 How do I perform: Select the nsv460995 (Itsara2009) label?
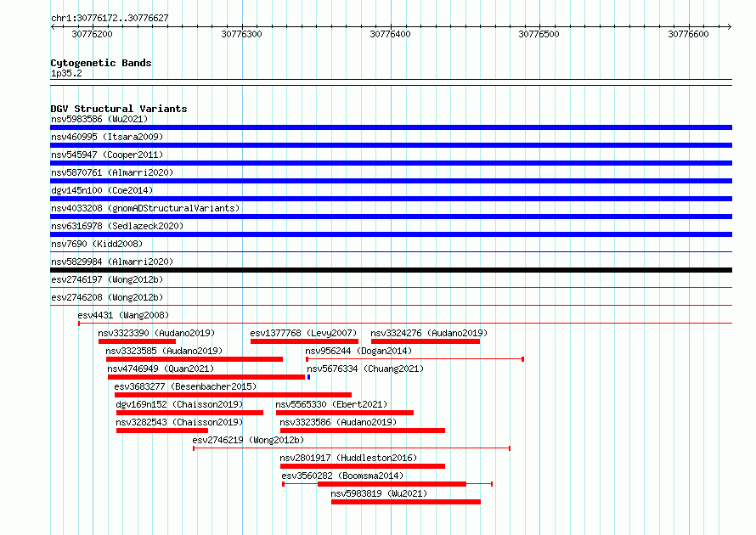point(107,137)
